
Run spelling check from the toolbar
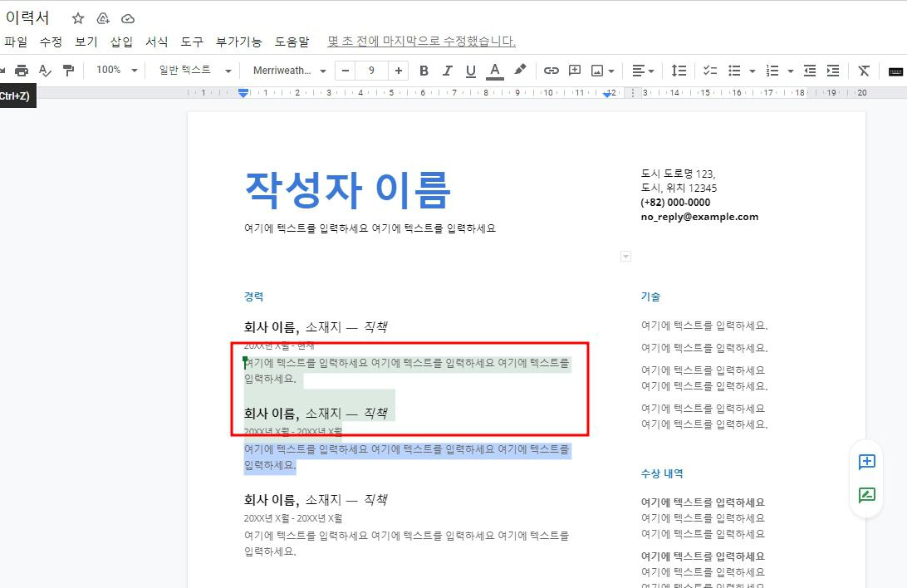[x=45, y=71]
